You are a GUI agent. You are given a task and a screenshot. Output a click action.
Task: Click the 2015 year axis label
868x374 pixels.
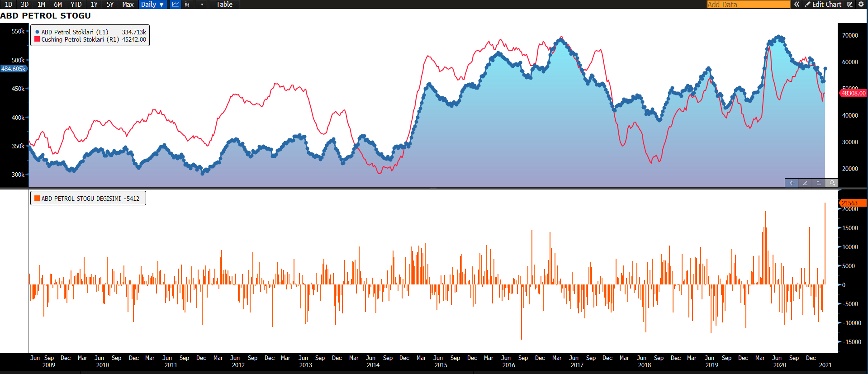[x=441, y=365]
